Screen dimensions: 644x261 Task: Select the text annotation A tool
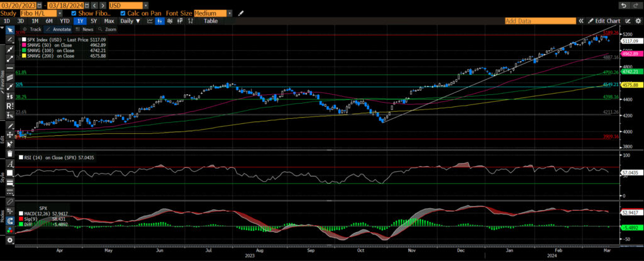[9, 164]
